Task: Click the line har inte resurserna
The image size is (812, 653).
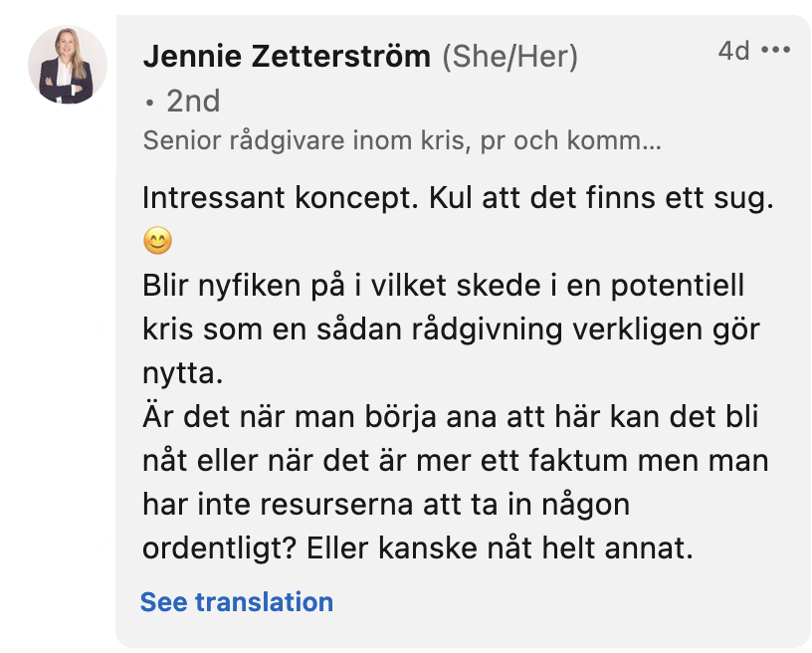Action: point(386,505)
